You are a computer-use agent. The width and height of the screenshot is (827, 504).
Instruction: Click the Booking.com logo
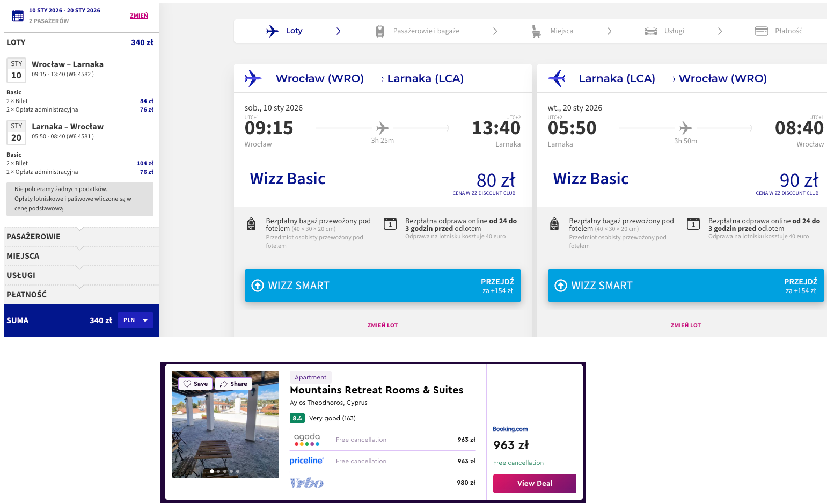[510, 429]
